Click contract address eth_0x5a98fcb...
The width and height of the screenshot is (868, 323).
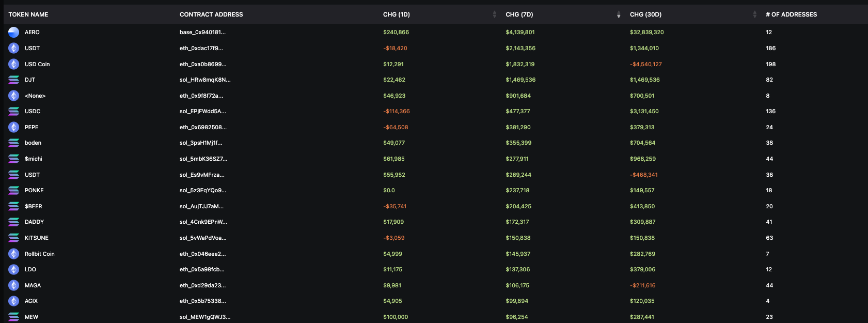coord(202,269)
